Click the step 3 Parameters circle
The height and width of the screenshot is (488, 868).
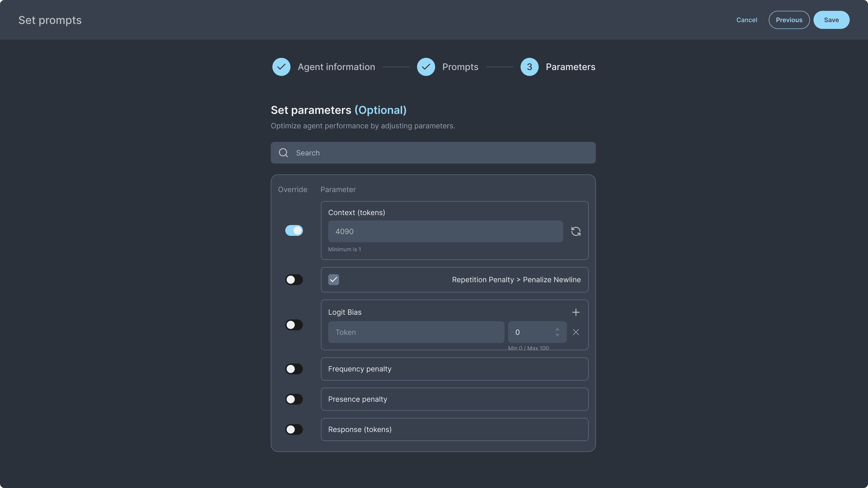(529, 67)
